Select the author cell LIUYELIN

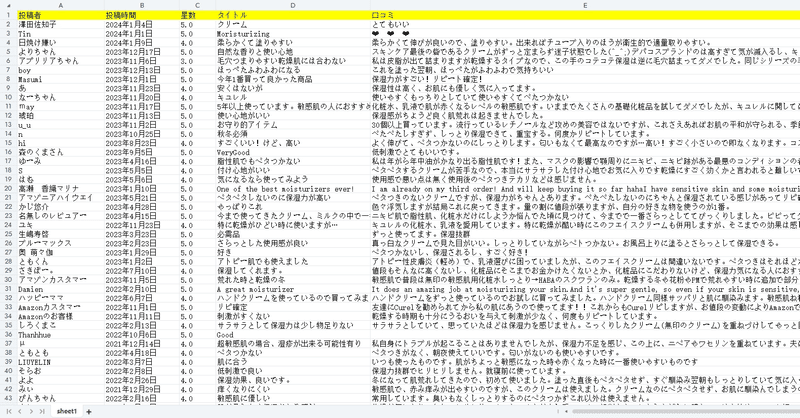click(60, 362)
